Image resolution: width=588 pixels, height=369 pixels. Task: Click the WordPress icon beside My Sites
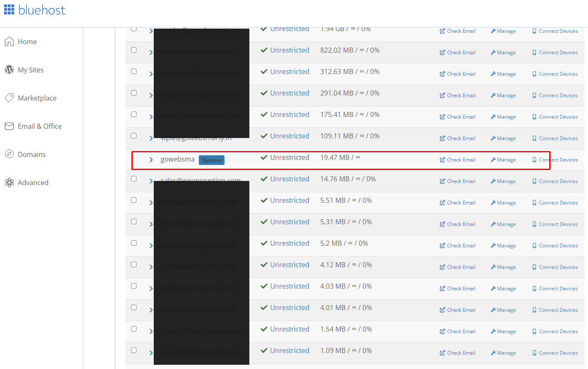click(9, 70)
